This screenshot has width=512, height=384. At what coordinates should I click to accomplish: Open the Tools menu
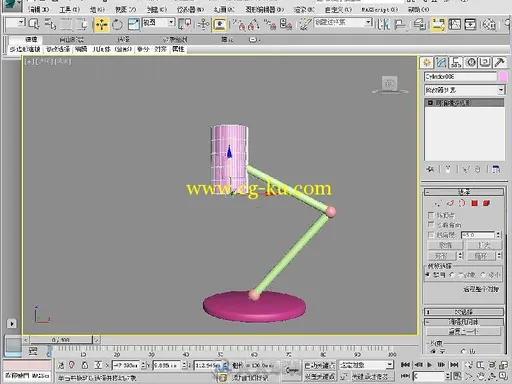[69, 10]
